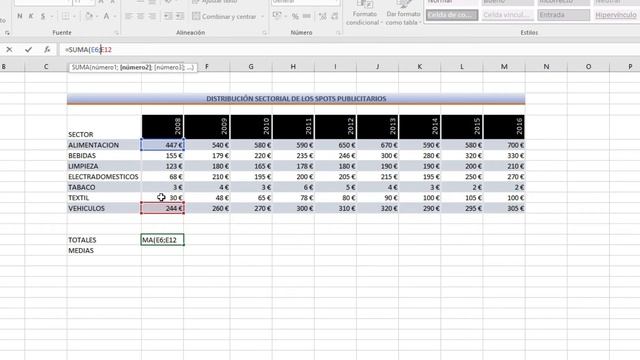Open Alineación dialog launcher
This screenshot has height=360, width=640.
coord(264,33)
